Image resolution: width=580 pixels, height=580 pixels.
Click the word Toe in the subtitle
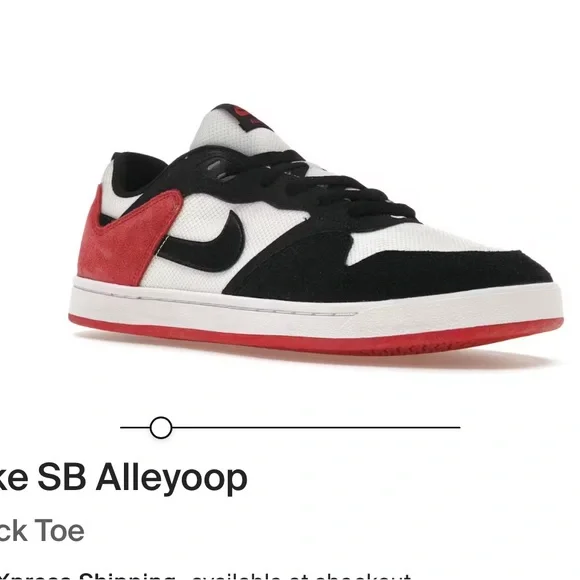(x=60, y=531)
